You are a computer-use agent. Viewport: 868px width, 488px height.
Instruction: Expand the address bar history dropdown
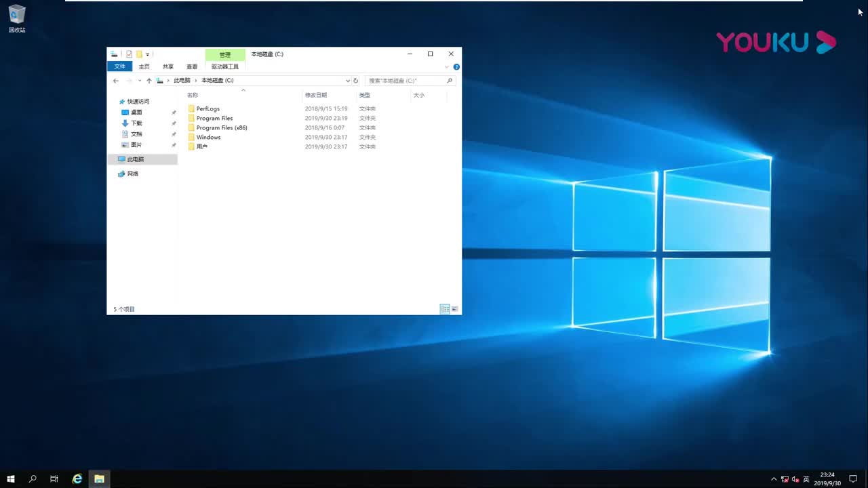(348, 80)
